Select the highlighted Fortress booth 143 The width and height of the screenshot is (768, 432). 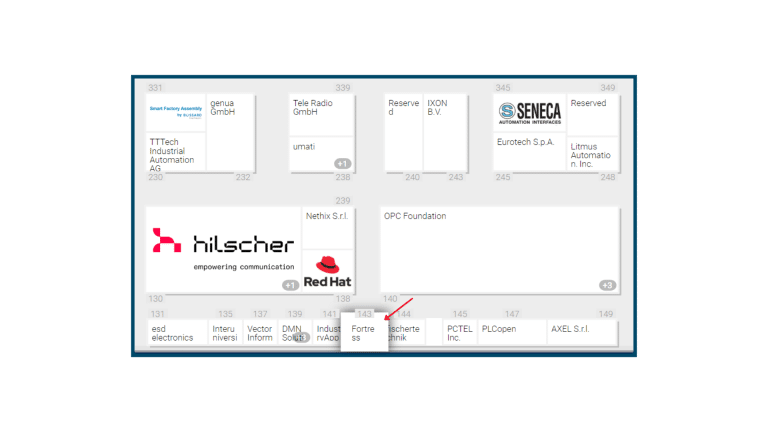click(x=364, y=333)
